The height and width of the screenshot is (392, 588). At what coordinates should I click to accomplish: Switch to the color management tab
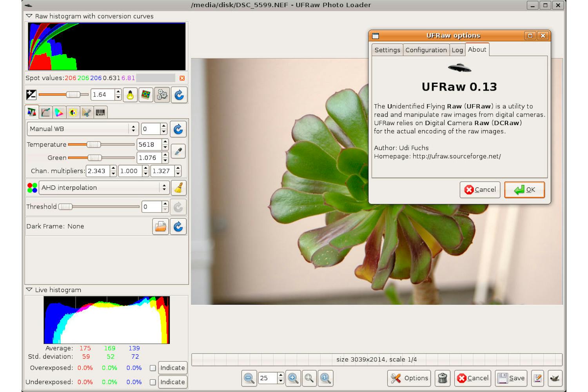pos(59,113)
